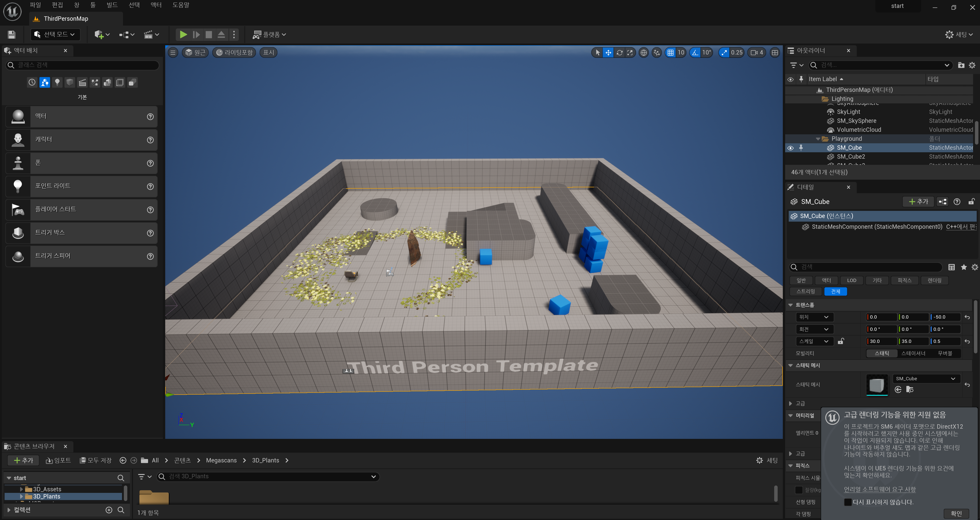The width and height of the screenshot is (980, 520).
Task: Select the rotate transform tool
Action: (x=619, y=52)
